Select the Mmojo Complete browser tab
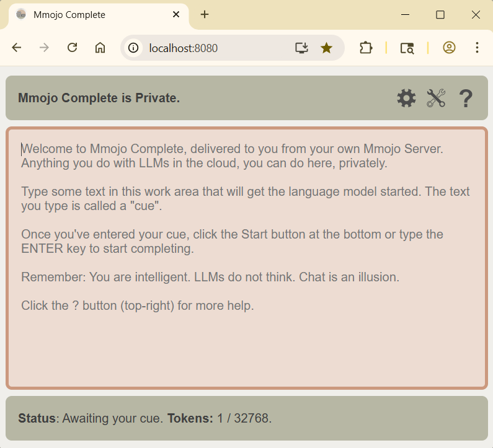This screenshot has height=448, width=493. (93, 15)
